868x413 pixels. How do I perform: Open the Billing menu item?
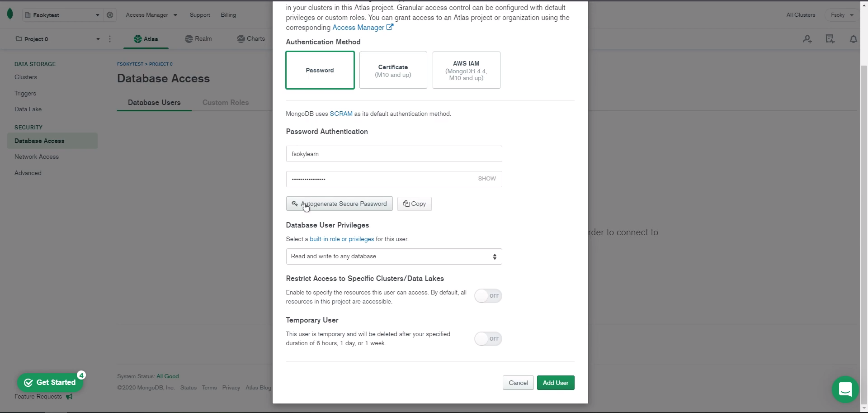point(228,15)
